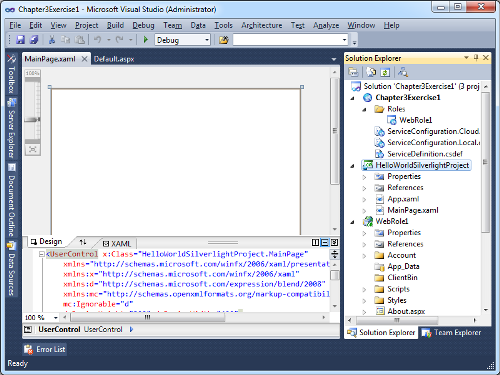The image size is (500, 375).
Task: Switch to Team Explorer tab
Action: (x=452, y=333)
